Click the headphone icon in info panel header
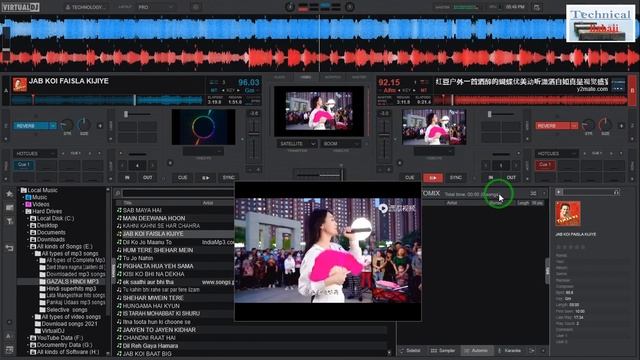This screenshot has height=360, width=640. tap(616, 192)
